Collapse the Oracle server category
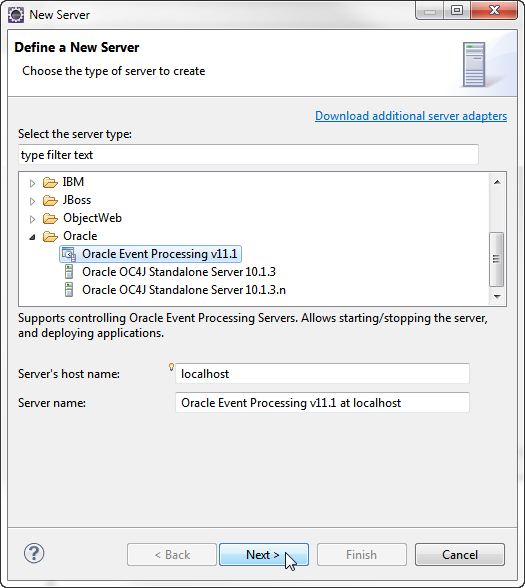Viewport: 525px width, 588px height. (33, 237)
